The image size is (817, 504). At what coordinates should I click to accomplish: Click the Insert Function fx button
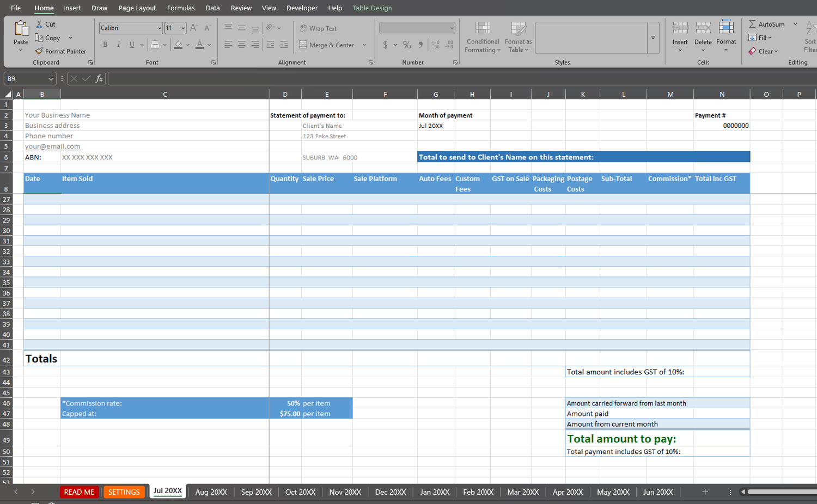[99, 79]
